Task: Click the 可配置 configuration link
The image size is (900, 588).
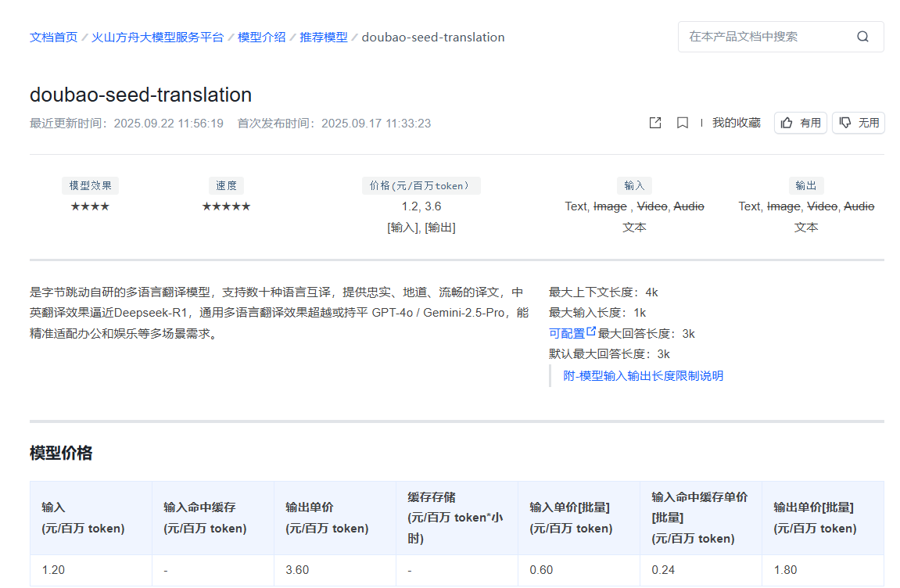Action: tap(566, 332)
